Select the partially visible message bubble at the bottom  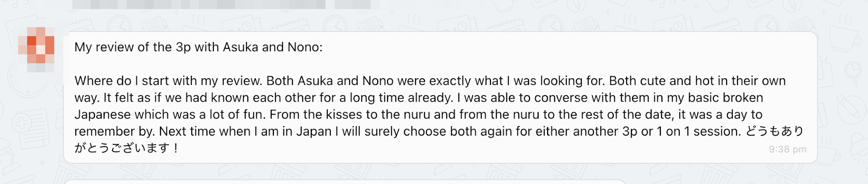coord(344,182)
